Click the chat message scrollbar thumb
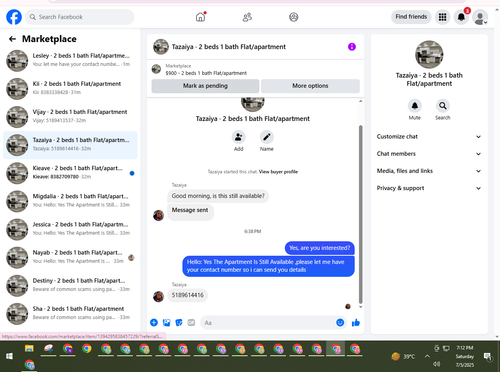Viewport: 500px width, 372px height. [360, 213]
